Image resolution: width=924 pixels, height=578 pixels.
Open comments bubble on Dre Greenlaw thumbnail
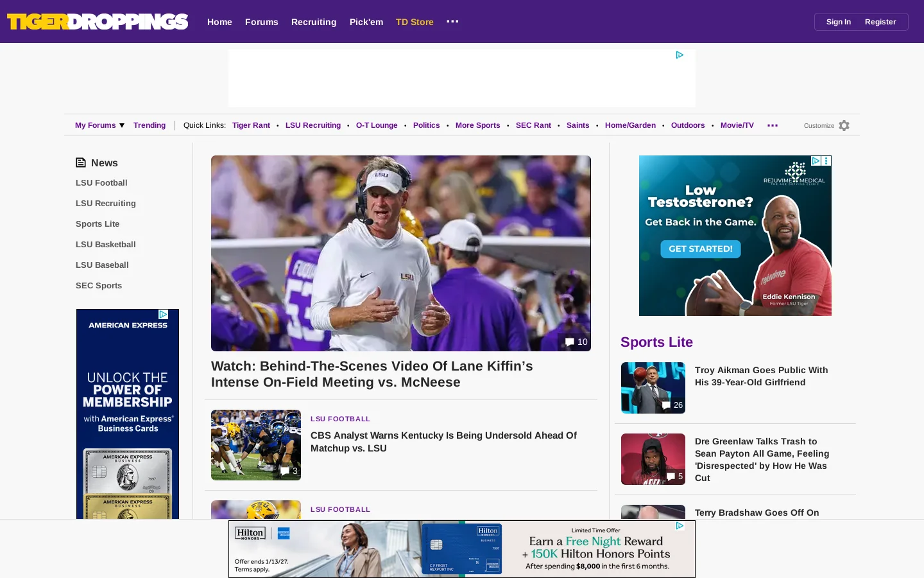674,477
